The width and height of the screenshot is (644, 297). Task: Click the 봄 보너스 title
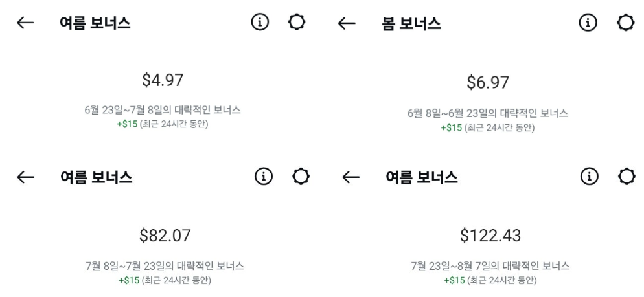(x=411, y=24)
